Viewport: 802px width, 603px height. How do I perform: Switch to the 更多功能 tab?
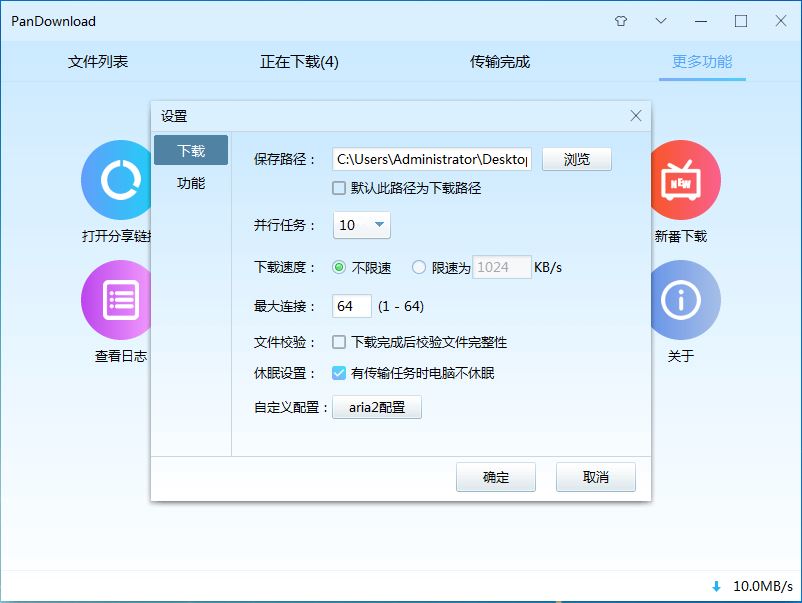[702, 62]
